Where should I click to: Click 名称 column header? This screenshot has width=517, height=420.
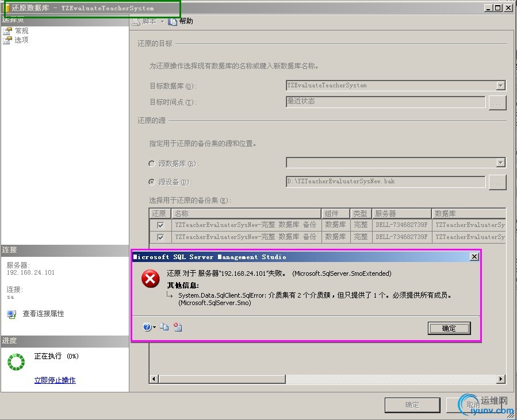click(246, 214)
